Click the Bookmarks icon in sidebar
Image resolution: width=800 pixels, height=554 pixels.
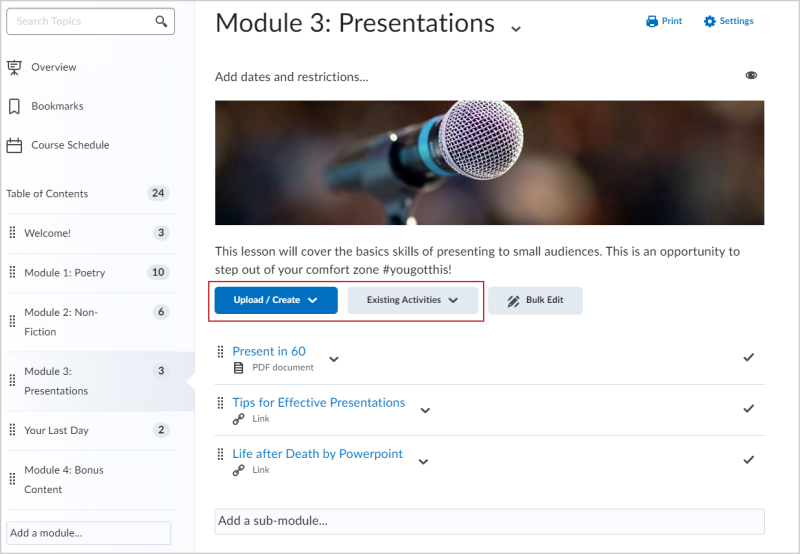14,106
